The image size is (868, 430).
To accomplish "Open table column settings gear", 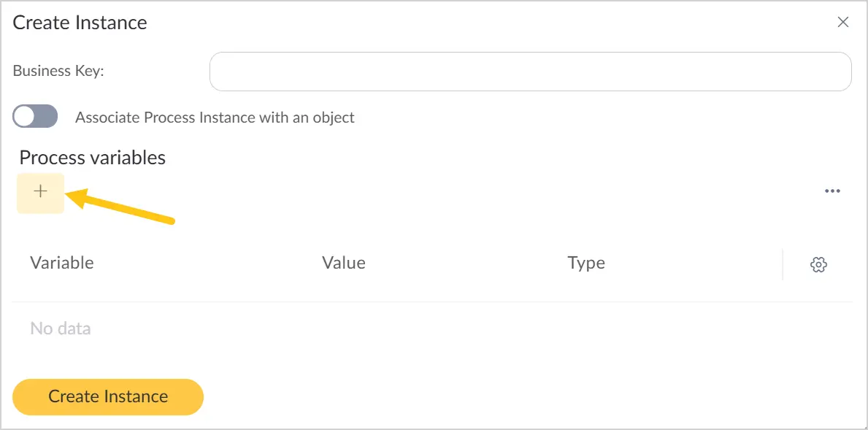I will pos(818,264).
